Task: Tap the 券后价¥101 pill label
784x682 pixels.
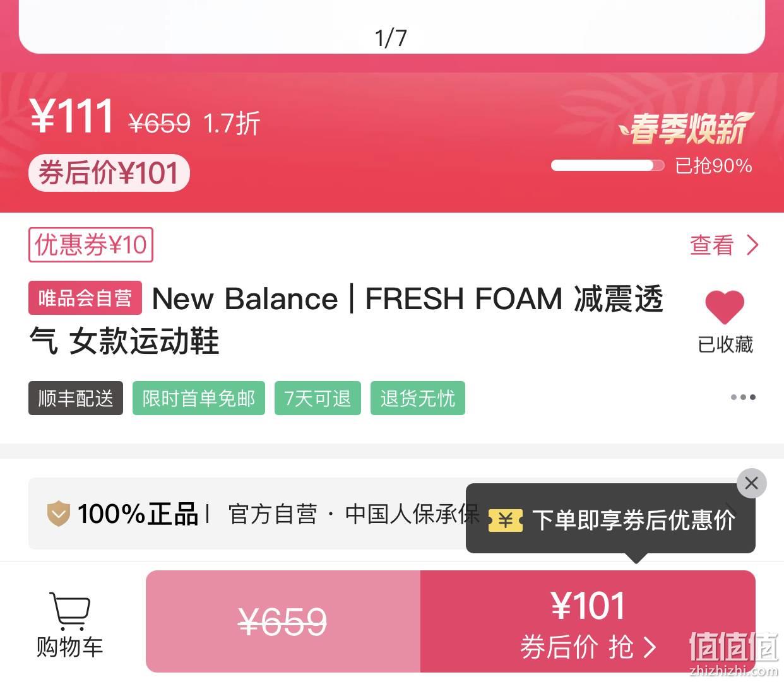Action: pos(109,173)
